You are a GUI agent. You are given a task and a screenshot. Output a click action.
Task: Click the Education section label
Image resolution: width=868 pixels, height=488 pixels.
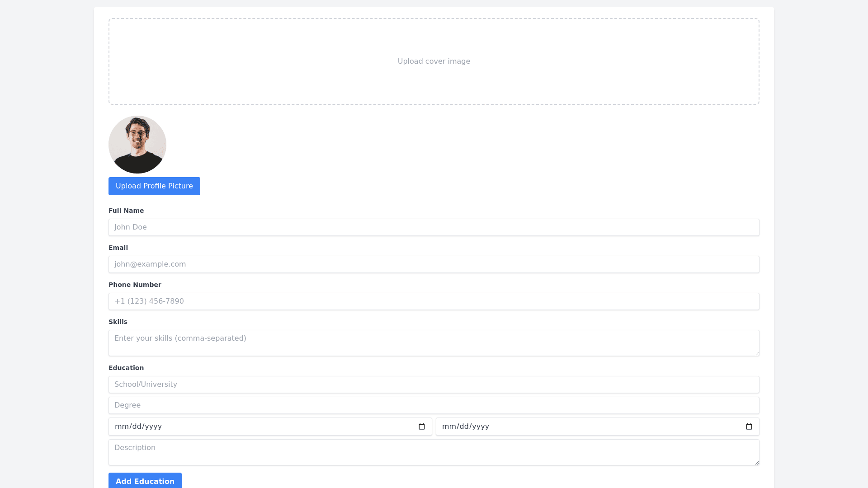[126, 368]
